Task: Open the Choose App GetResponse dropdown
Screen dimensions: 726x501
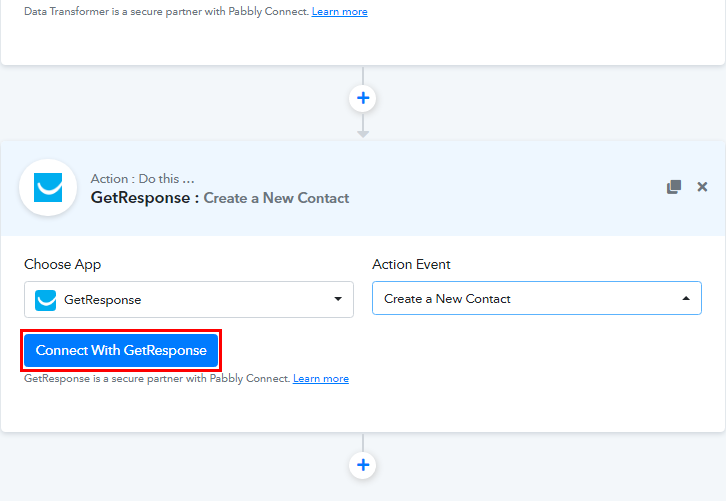Action: 189,300
